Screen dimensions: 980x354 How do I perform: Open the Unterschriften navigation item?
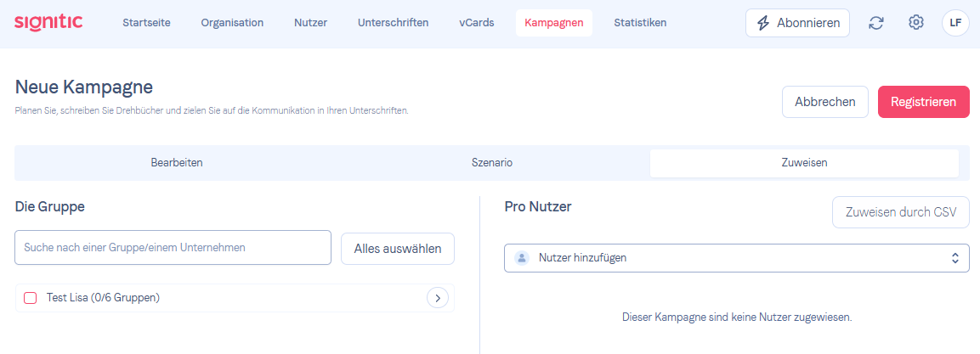pyautogui.click(x=394, y=23)
